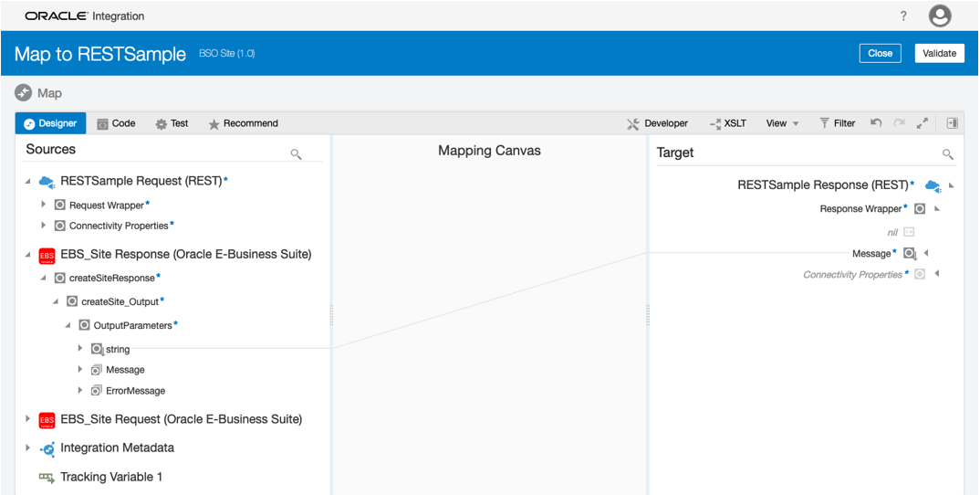Maximize the mapper with the expand arrows icon
Image resolution: width=980 pixels, height=495 pixels.
(922, 123)
